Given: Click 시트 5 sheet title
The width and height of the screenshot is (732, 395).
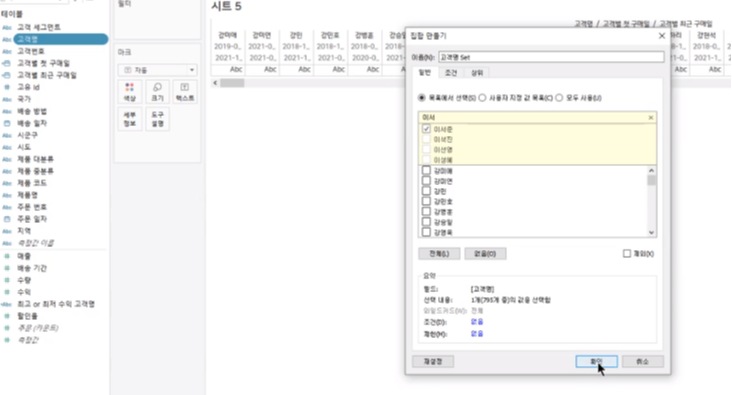Looking at the screenshot, I should [226, 7].
